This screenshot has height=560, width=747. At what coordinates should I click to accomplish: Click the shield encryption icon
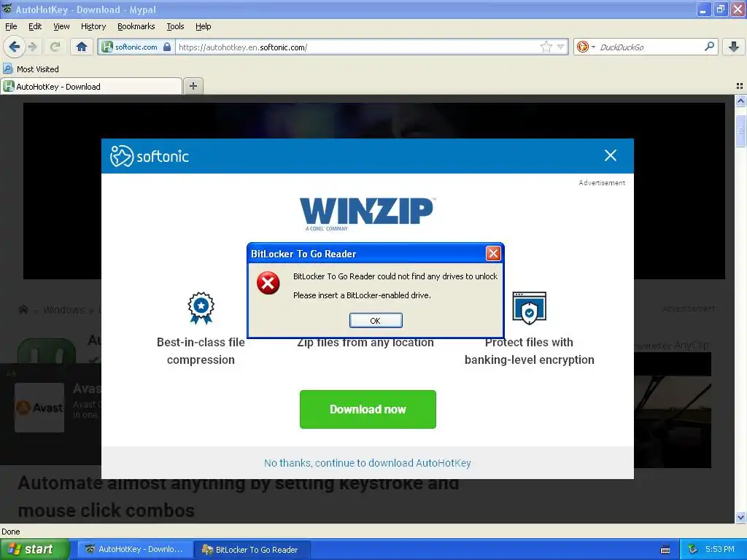pyautogui.click(x=530, y=308)
